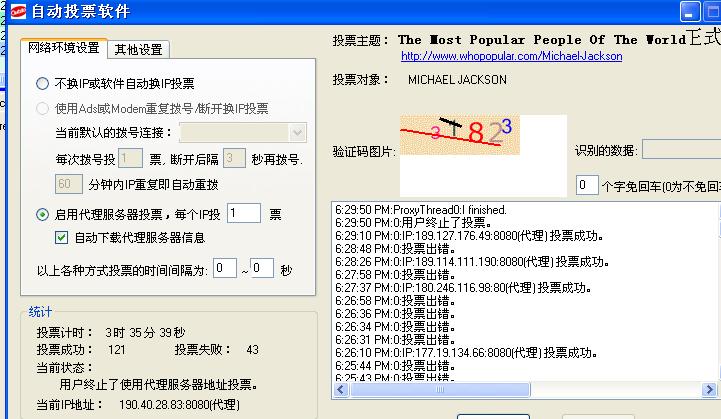The image size is (721, 419).
Task: Select the ProxyThread0:I finished log entry
Action: coord(421,209)
